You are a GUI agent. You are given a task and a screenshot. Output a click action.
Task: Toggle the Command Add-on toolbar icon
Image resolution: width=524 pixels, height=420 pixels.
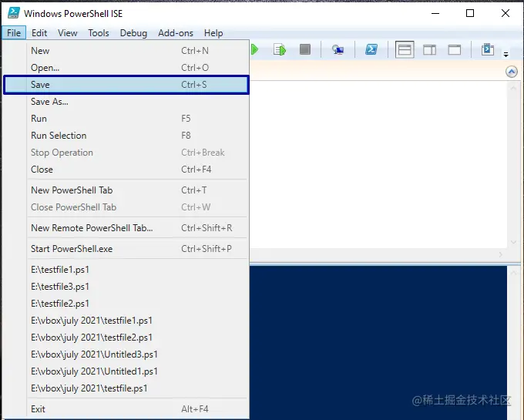click(x=488, y=49)
